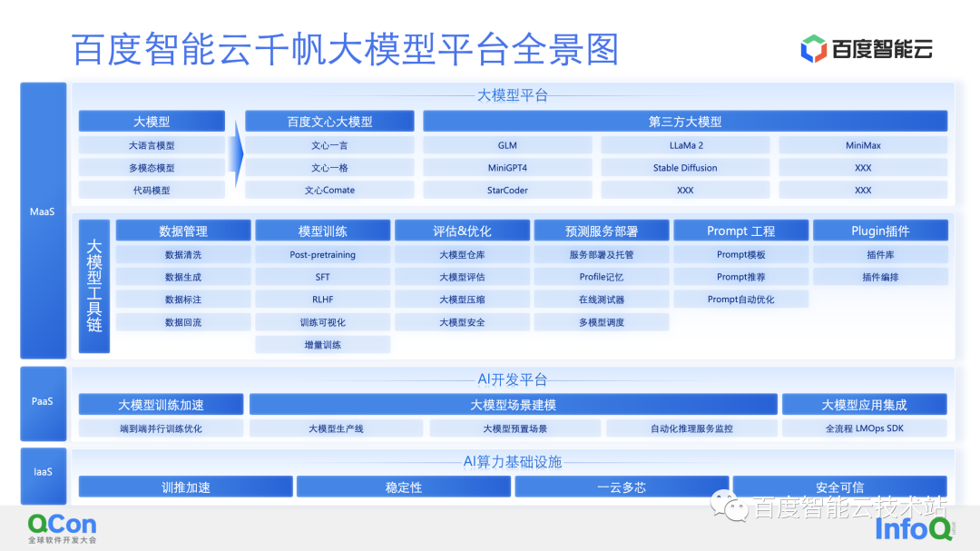Select the Post-pretraining cell
This screenshot has height=551, width=980.
[322, 254]
